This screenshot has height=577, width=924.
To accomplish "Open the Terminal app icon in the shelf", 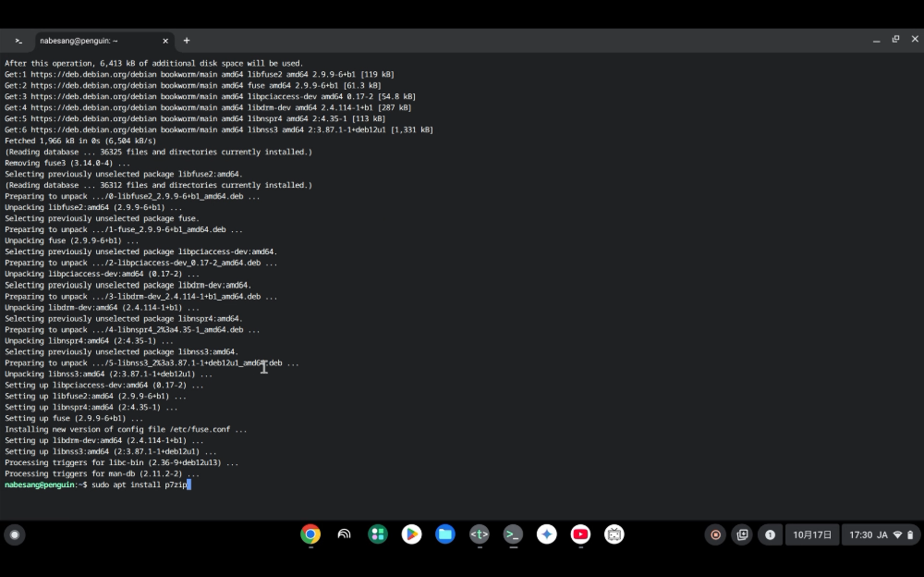I will point(513,534).
